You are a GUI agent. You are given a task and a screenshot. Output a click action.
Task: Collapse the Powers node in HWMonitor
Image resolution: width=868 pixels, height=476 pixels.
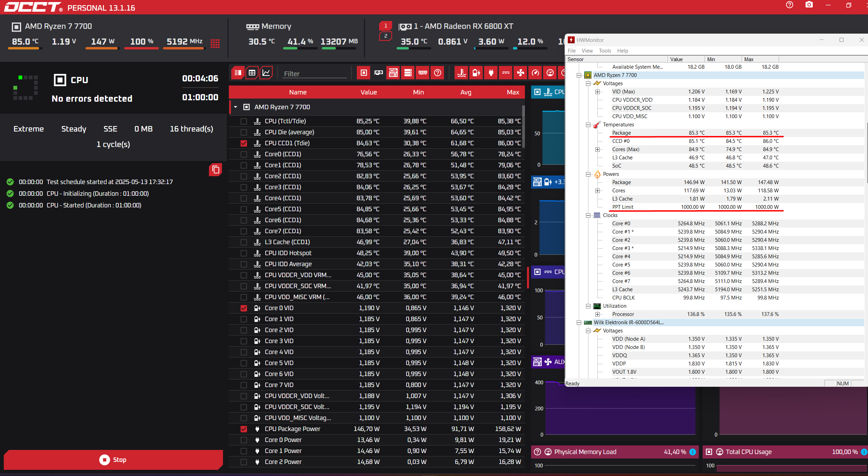click(588, 174)
